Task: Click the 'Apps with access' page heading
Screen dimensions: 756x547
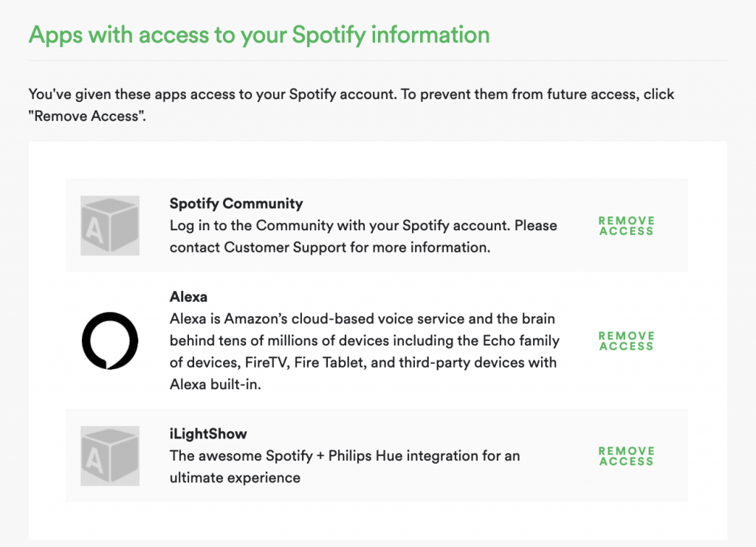Action: (259, 35)
